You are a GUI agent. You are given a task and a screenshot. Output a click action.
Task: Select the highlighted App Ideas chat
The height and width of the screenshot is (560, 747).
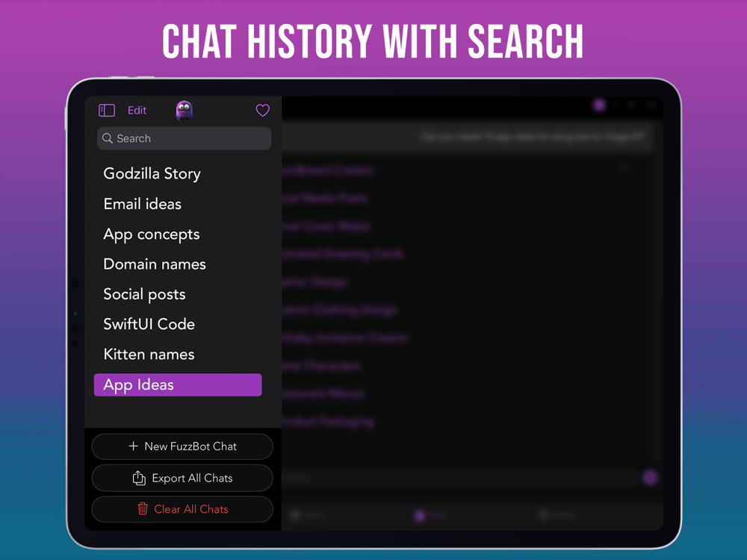click(178, 385)
